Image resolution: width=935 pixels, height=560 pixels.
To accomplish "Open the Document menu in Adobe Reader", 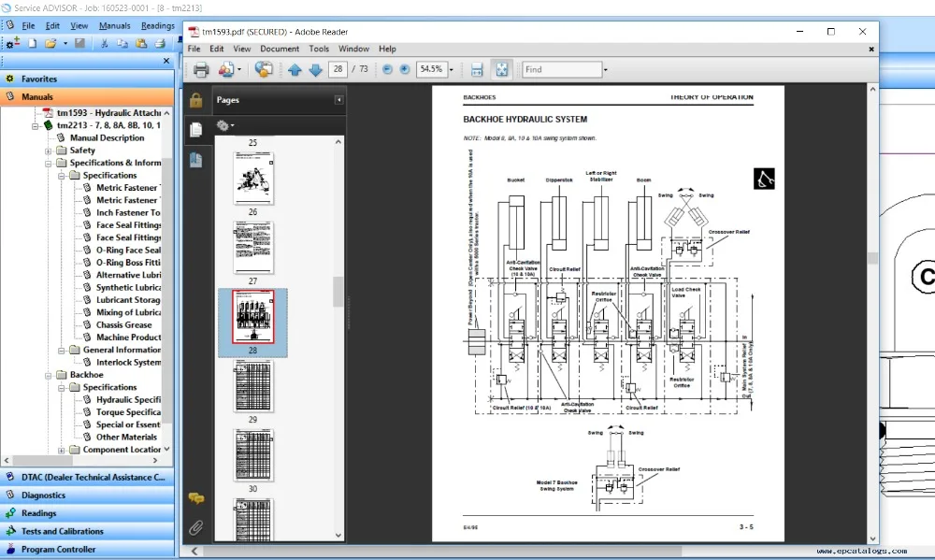I will 279,49.
